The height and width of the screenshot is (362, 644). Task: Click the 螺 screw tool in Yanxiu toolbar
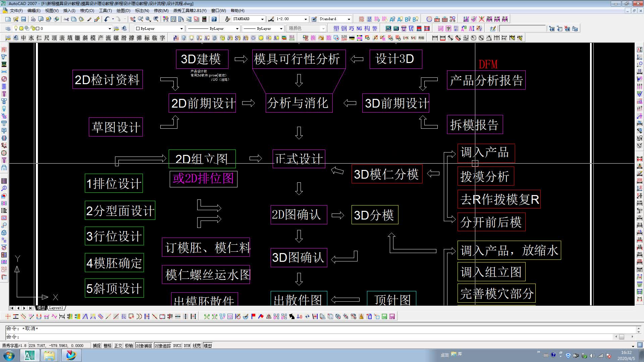coord(117,38)
